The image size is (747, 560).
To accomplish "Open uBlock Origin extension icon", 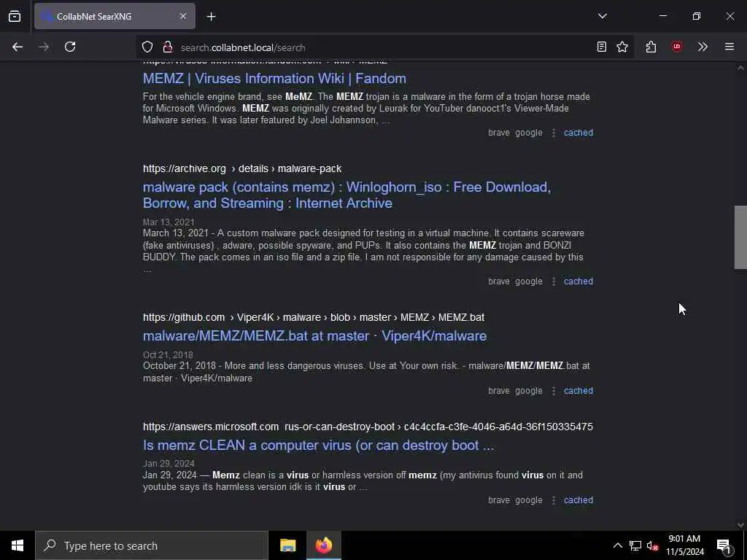I will click(x=676, y=47).
